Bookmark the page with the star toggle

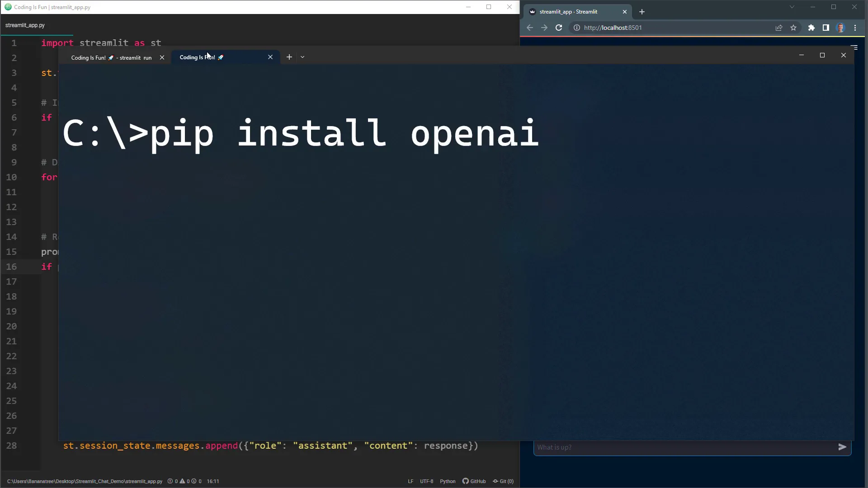(x=794, y=28)
